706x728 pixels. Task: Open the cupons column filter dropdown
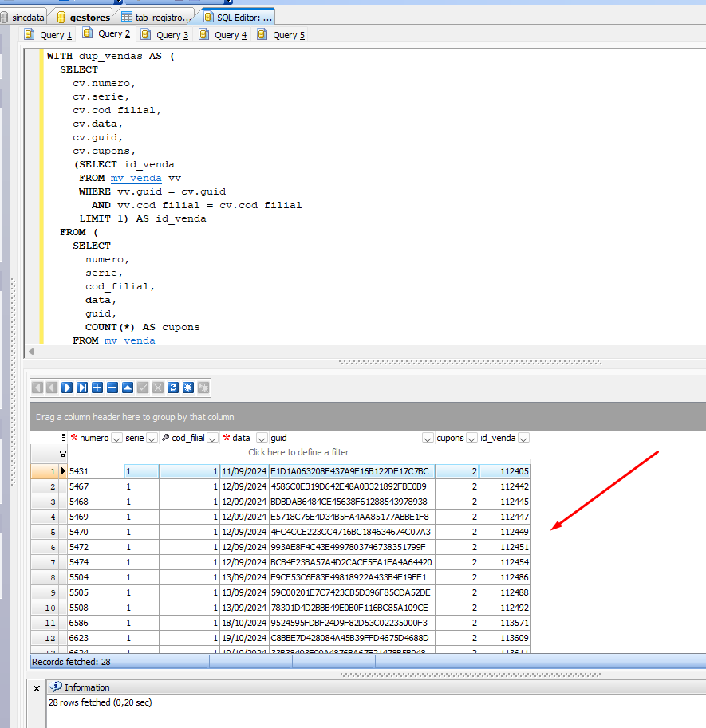(x=471, y=438)
